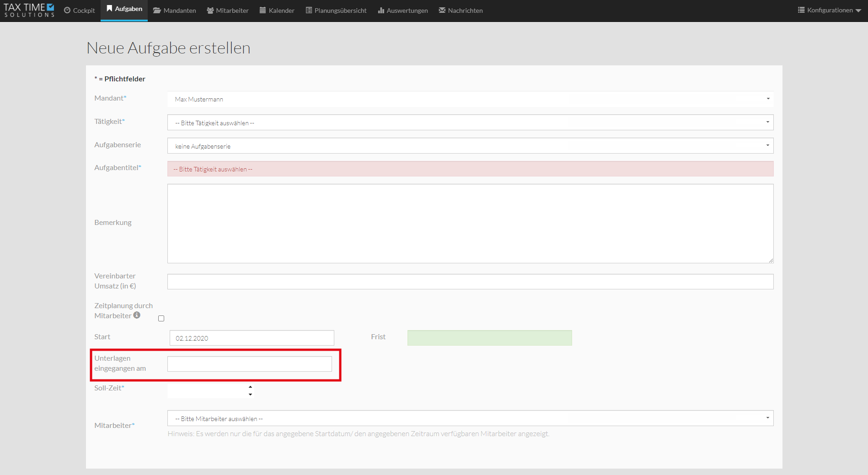
Task: Click the Pflichtfelder note text
Action: pos(120,79)
